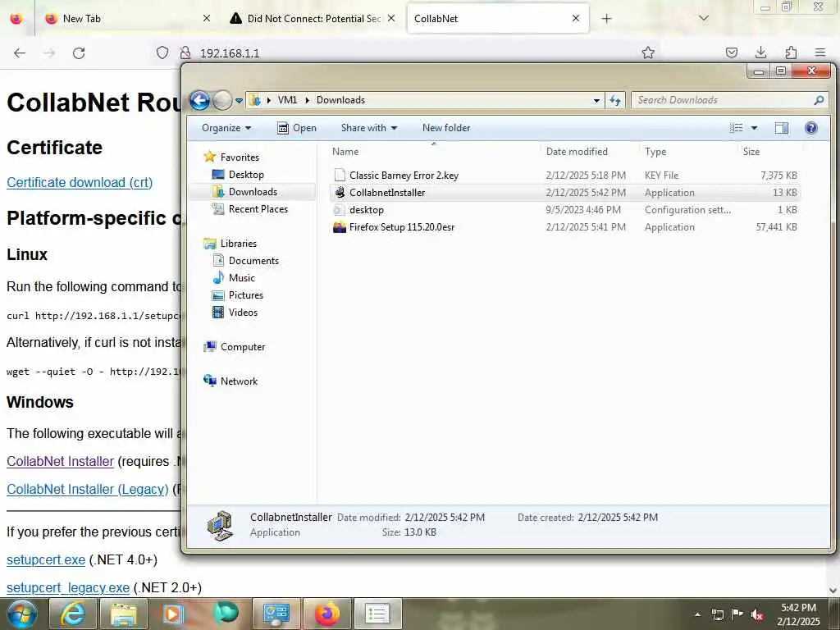
Task: Sort by Size column header
Action: 769,152
